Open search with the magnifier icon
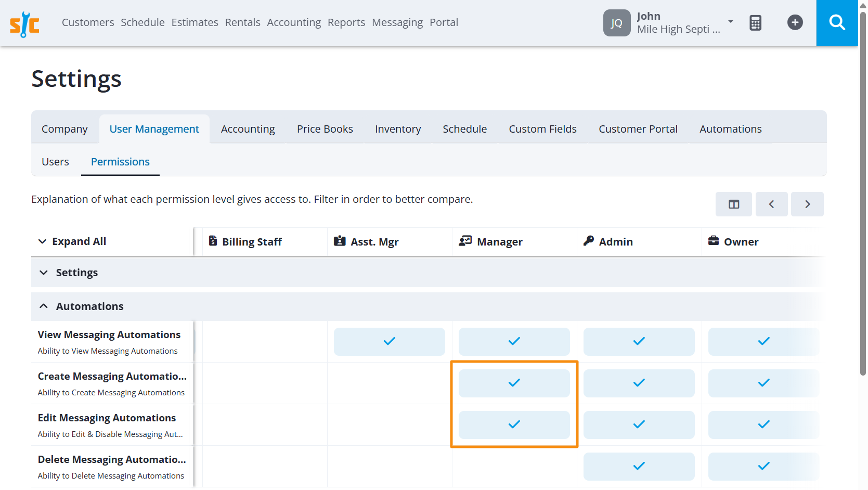 [837, 22]
